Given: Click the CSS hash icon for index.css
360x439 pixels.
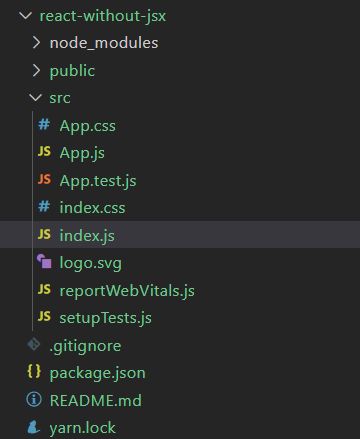Looking at the screenshot, I should 44,206.
